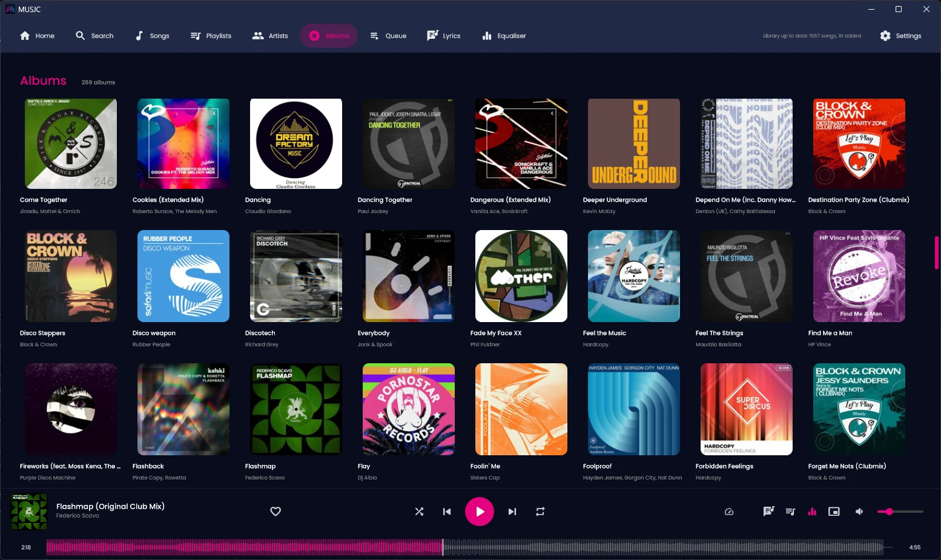
Task: Open Come Together album cover
Action: coord(71,143)
